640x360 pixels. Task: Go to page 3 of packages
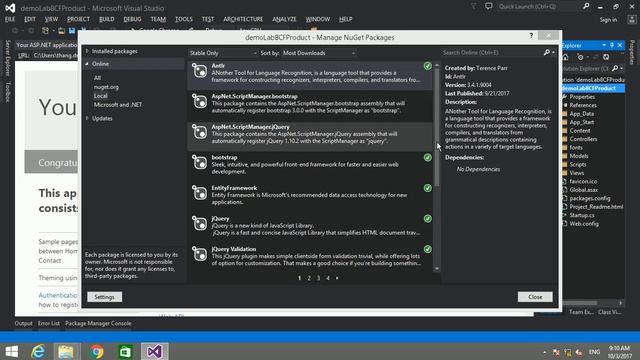318,278
